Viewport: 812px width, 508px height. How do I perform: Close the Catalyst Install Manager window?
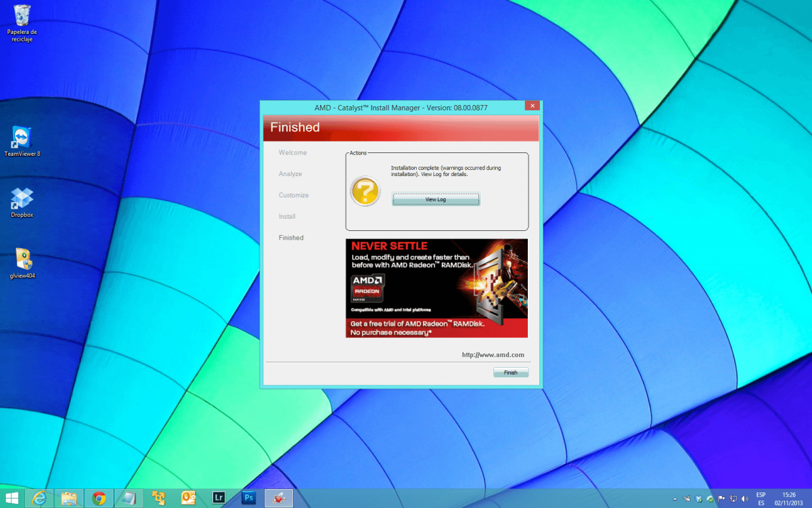coord(532,106)
